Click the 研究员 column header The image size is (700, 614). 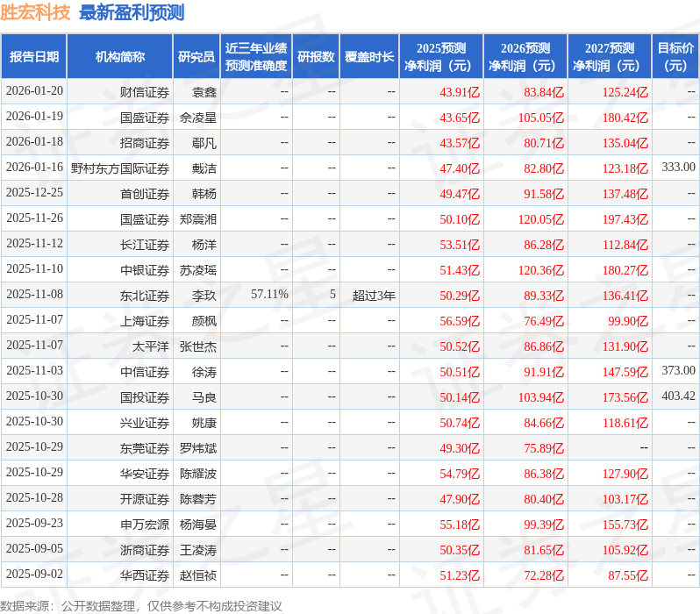[196, 57]
